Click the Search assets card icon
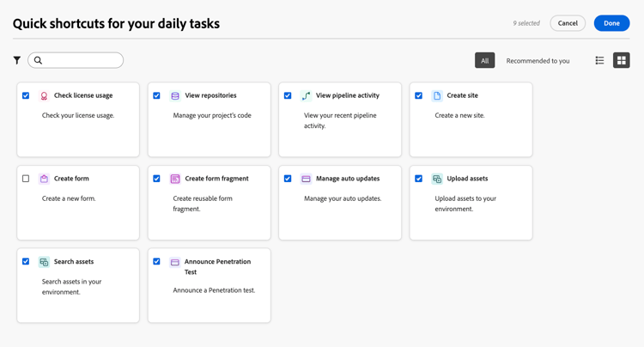Screen dimensions: 644x347 pyautogui.click(x=44, y=262)
